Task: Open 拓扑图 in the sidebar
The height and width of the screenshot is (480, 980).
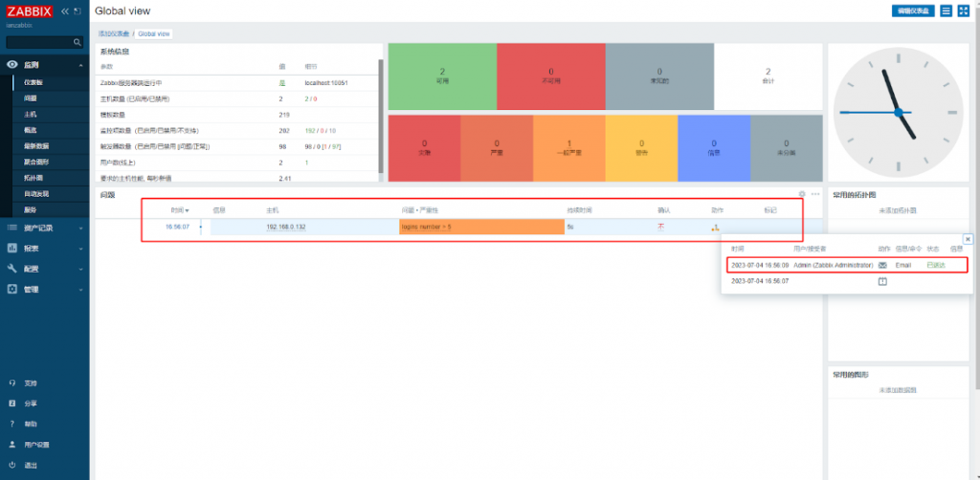Action: [x=33, y=178]
